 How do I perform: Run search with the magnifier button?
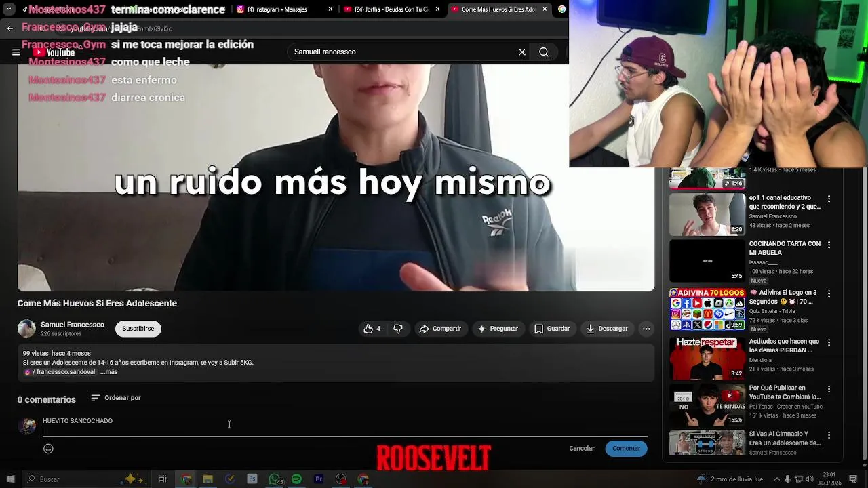544,52
